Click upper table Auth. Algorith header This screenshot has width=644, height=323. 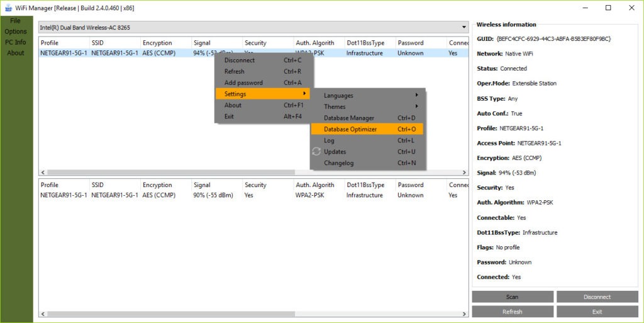click(319, 43)
